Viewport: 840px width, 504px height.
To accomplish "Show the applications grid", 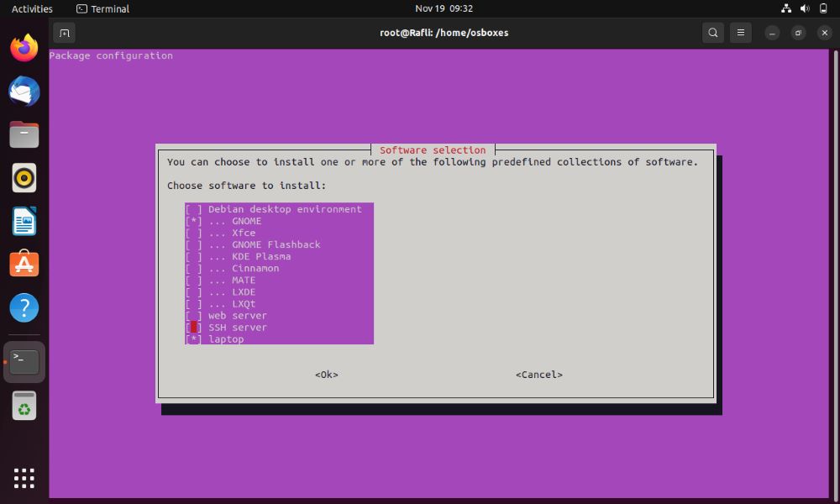I will tap(24, 478).
